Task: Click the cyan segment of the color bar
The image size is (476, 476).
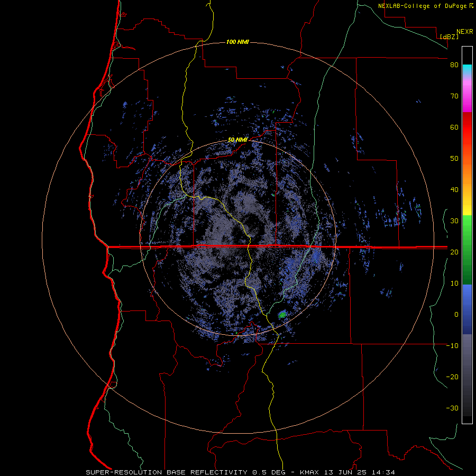Action: pyautogui.click(x=467, y=69)
